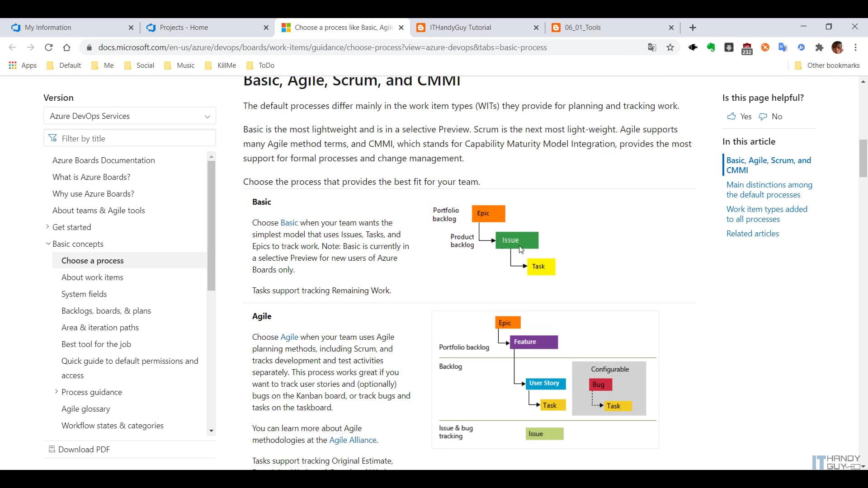The width and height of the screenshot is (868, 488).
Task: Go to browser home icon
Action: point(67,47)
